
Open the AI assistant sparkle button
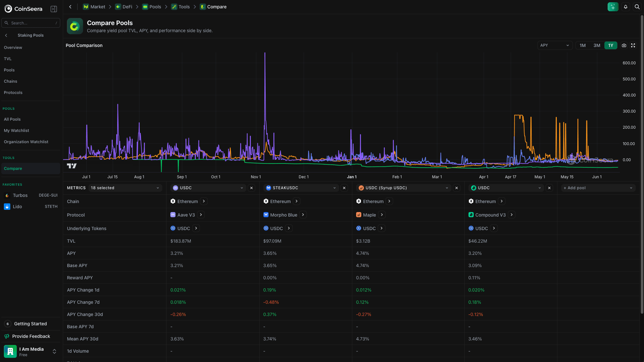(613, 7)
